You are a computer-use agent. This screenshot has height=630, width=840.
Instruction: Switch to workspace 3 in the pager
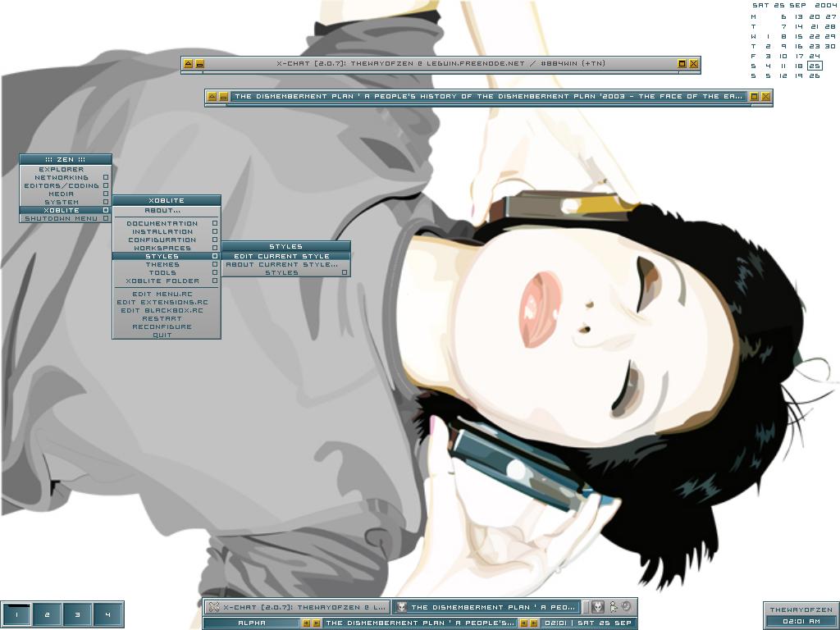[78, 614]
